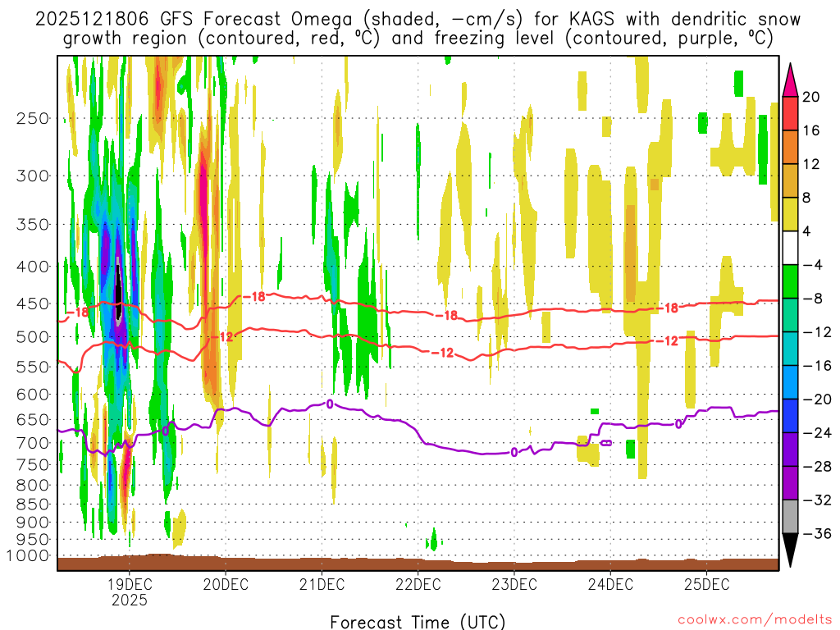This screenshot has height=630, width=840.
Task: Click the 250 pressure level label
Action: 30,118
